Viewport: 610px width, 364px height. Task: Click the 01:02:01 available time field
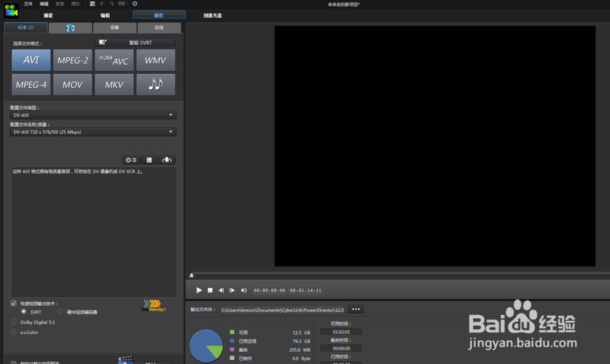click(341, 332)
